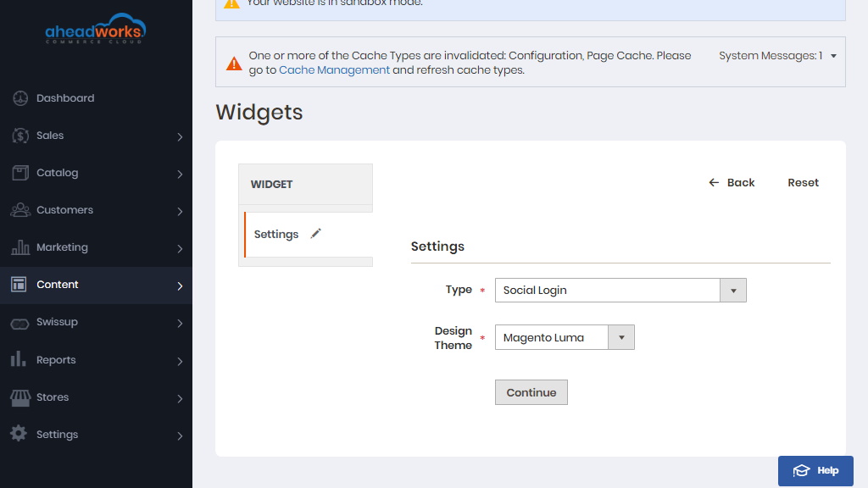The image size is (868, 488).
Task: Click the graduation cap Help icon
Action: [x=801, y=471]
